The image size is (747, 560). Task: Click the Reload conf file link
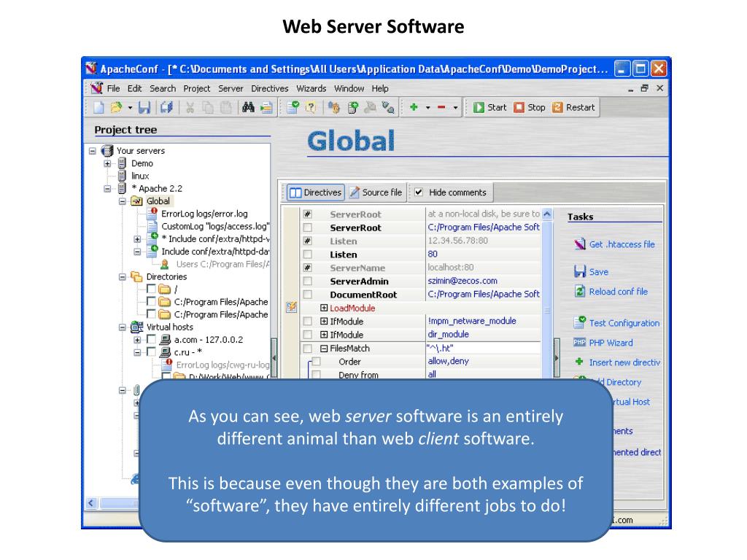(x=619, y=292)
